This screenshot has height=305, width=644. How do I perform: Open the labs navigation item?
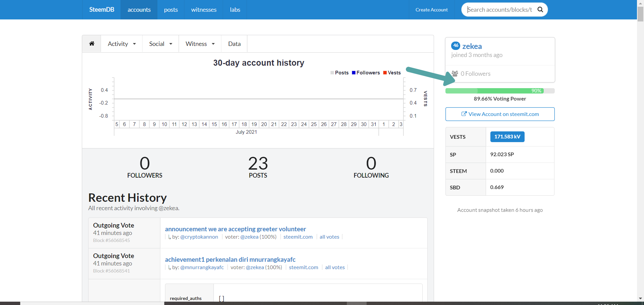pos(235,10)
